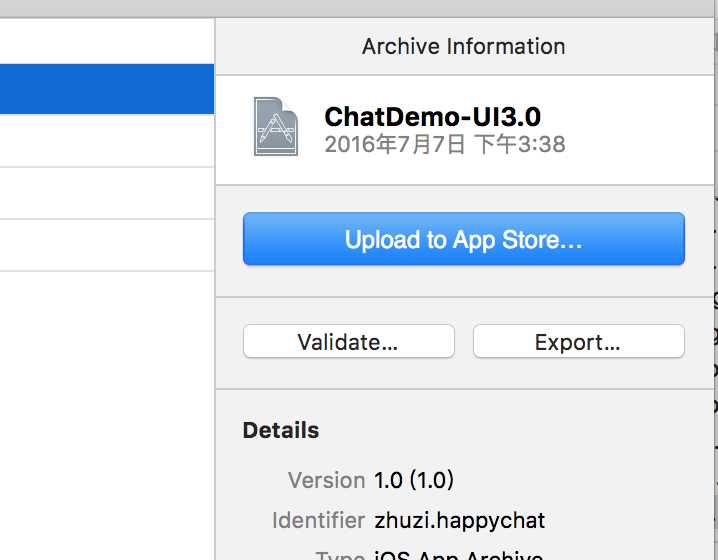The height and width of the screenshot is (560, 718).
Task: Click the ChatDemo-UI3.0 archive icon
Action: pos(276,126)
